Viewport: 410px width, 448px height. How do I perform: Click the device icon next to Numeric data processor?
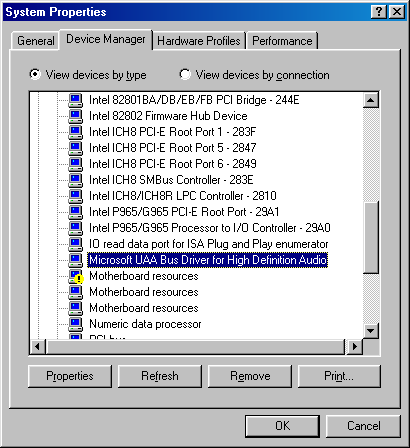(x=75, y=324)
